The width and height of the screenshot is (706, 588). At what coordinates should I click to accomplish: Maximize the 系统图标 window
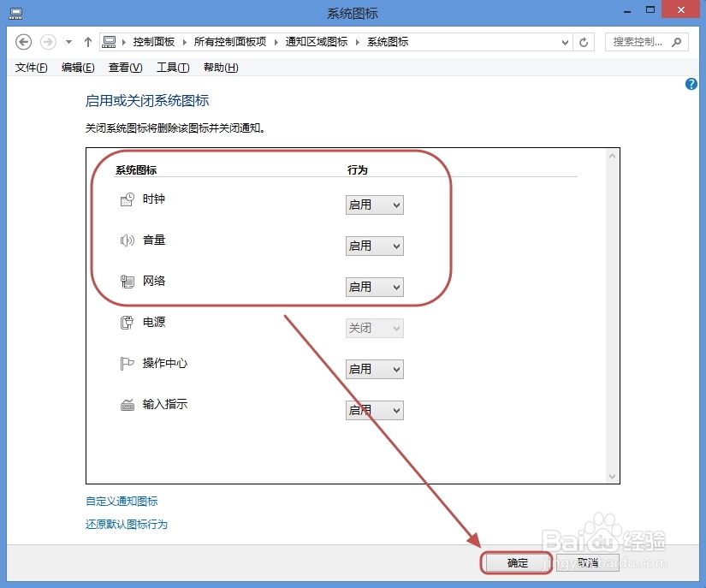[x=650, y=10]
